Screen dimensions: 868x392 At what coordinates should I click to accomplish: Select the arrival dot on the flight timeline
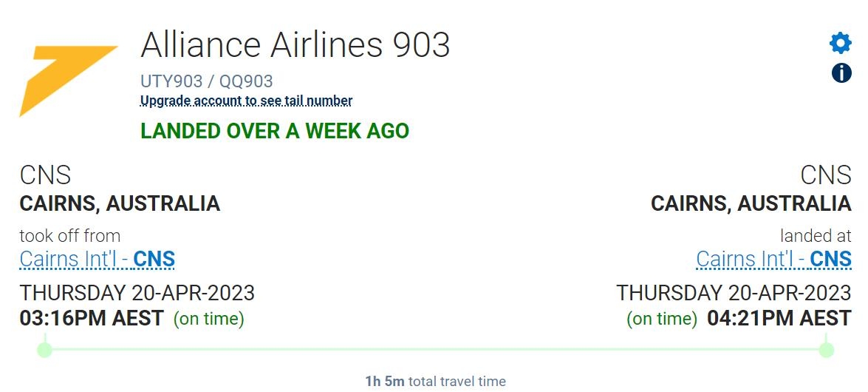(826, 350)
